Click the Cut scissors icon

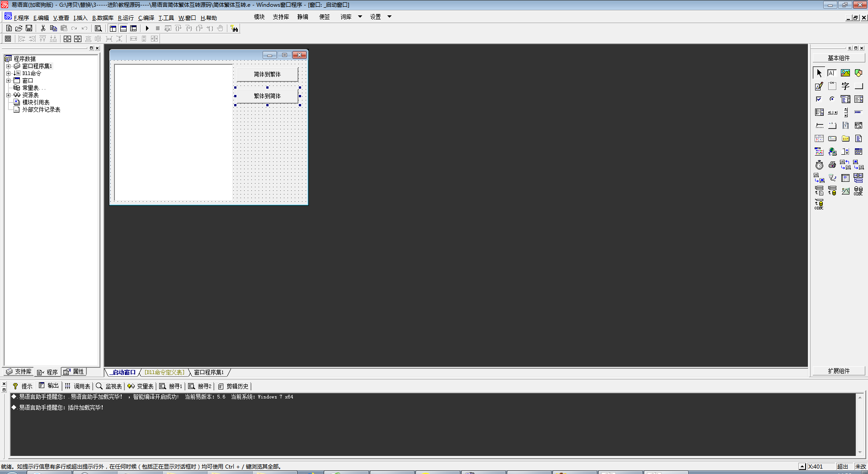pos(43,28)
